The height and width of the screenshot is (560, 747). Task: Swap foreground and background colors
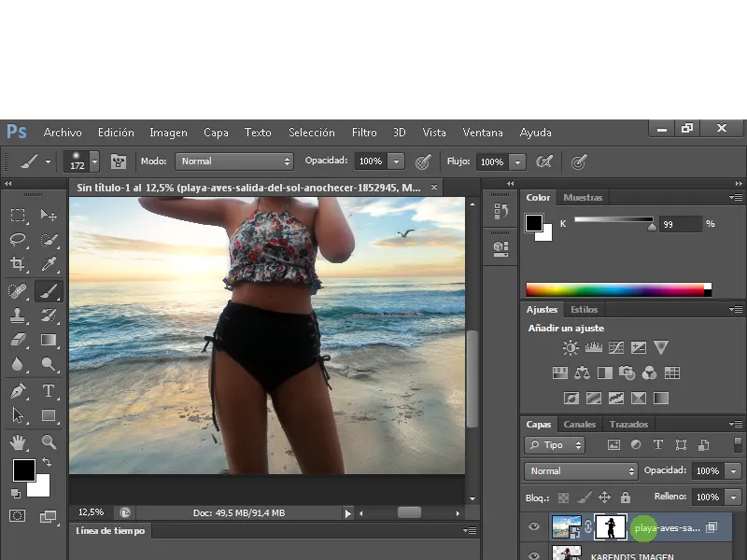pos(47,461)
